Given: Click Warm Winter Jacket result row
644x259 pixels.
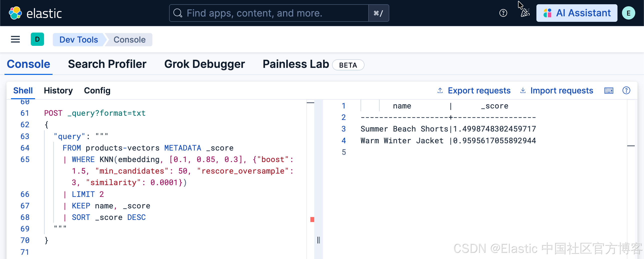Looking at the screenshot, I should 448,141.
